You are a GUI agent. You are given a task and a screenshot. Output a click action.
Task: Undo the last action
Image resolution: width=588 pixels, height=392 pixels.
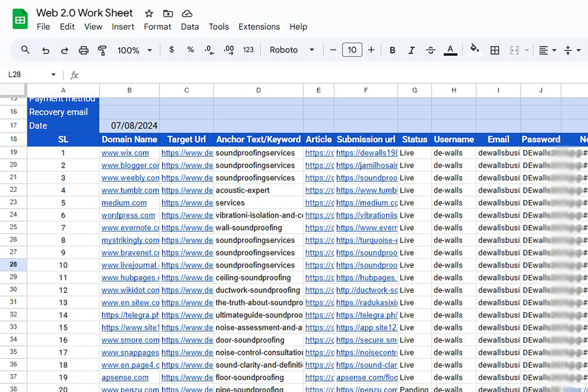pyautogui.click(x=46, y=50)
